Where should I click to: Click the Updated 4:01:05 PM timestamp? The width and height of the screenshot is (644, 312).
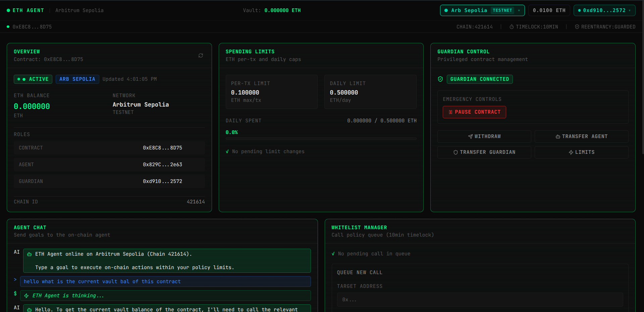129,79
